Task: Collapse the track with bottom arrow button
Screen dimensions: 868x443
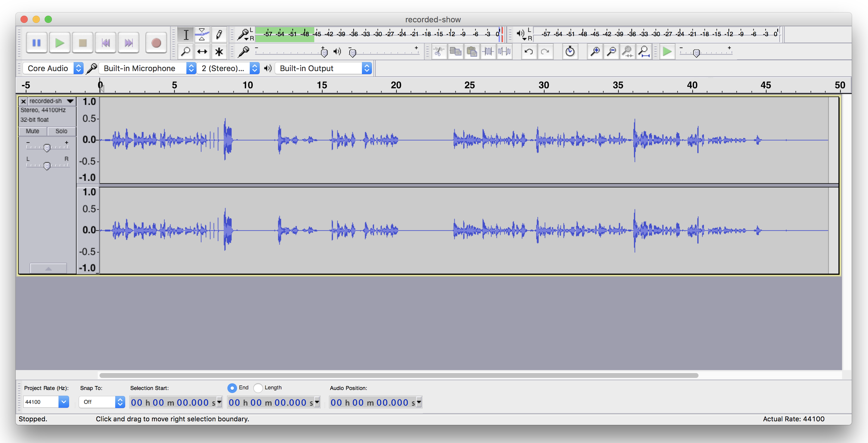Action: tap(48, 269)
